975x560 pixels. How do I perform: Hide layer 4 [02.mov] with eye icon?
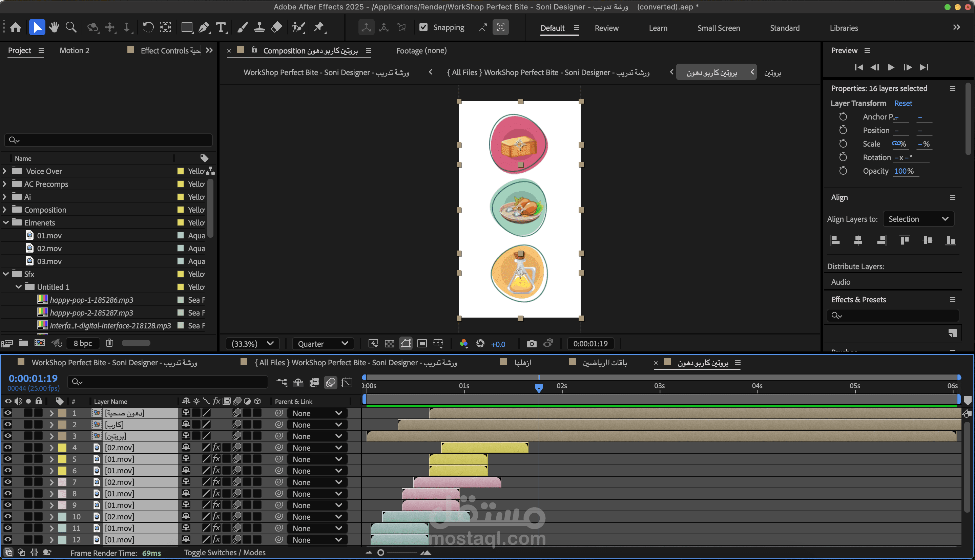click(x=8, y=447)
